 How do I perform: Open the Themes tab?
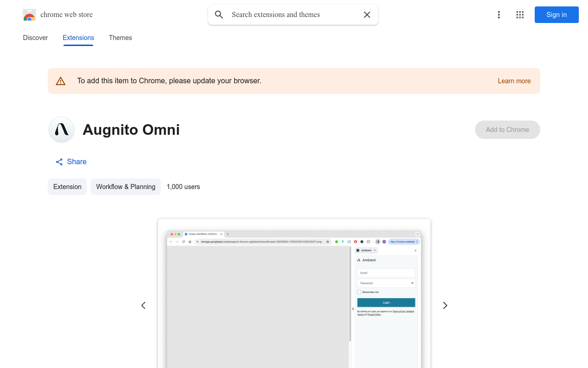(x=120, y=38)
